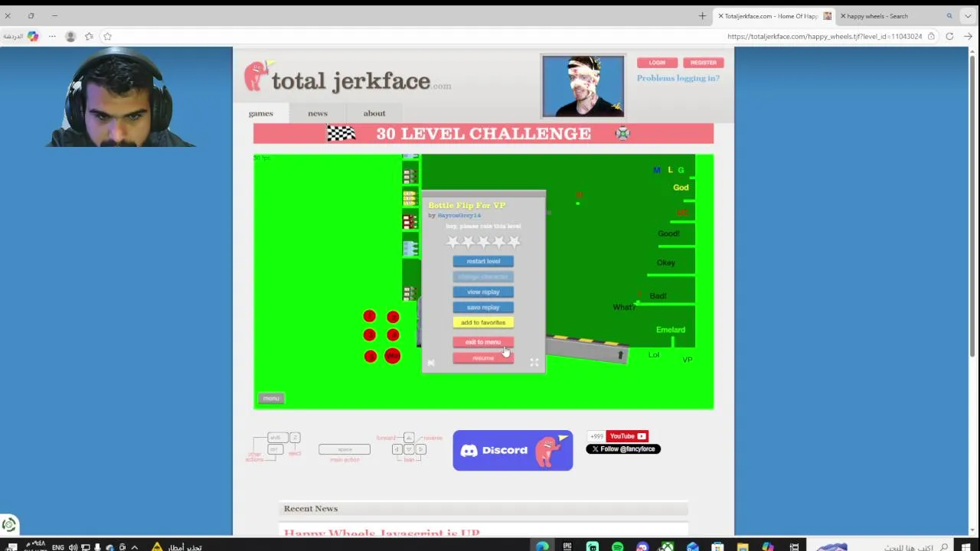Give the level a five-star rating
The width and height of the screenshot is (980, 551).
[514, 242]
